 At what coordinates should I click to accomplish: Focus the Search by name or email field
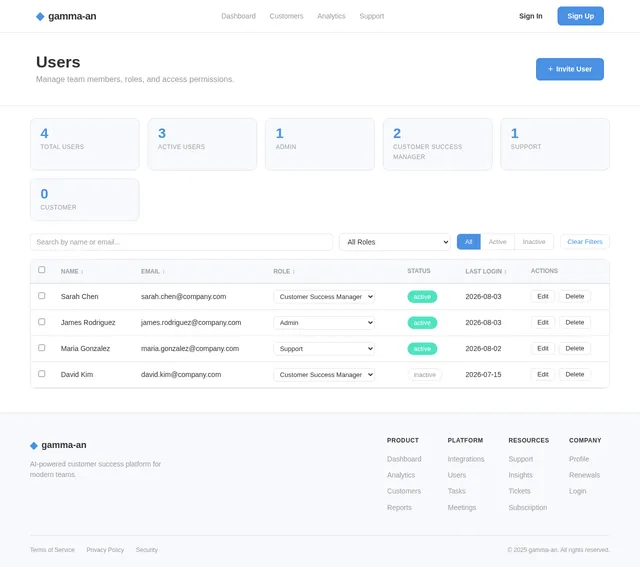click(x=181, y=242)
